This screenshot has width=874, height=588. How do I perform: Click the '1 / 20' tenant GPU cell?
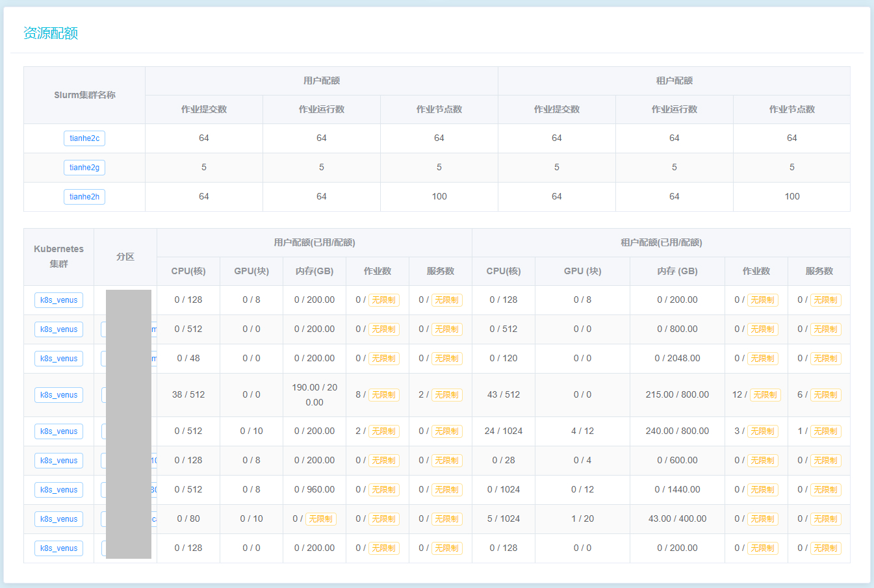[582, 518]
